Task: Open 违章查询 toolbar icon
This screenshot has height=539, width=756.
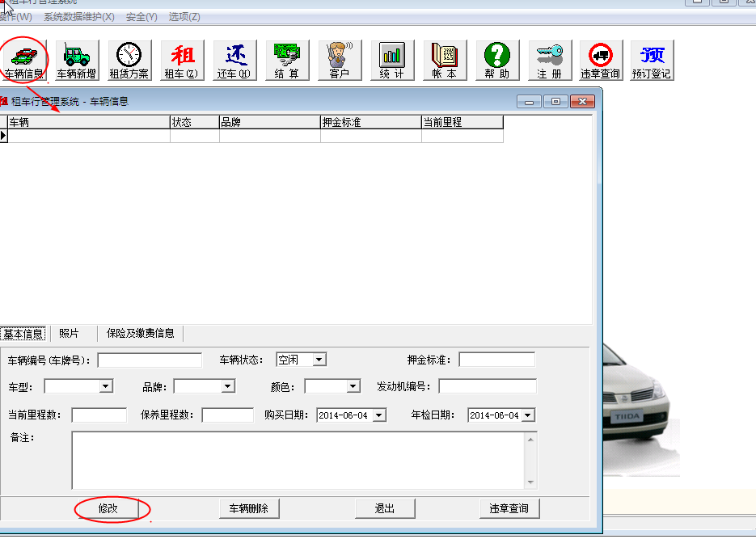Action: [601, 61]
